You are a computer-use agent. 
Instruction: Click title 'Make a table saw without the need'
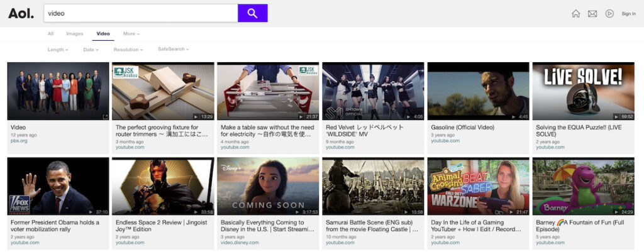tap(267, 131)
